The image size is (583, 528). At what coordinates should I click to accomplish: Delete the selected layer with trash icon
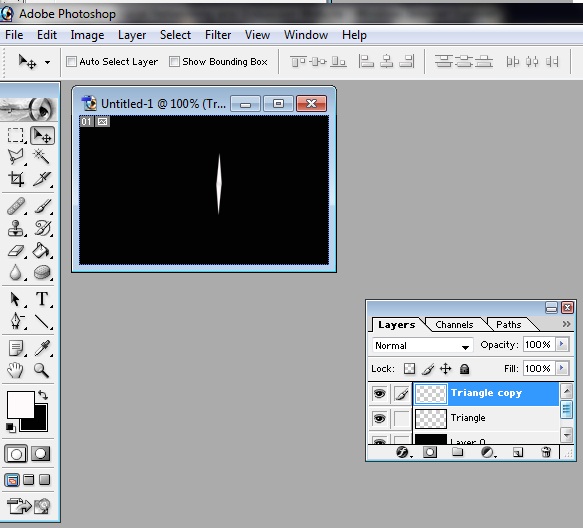(546, 452)
